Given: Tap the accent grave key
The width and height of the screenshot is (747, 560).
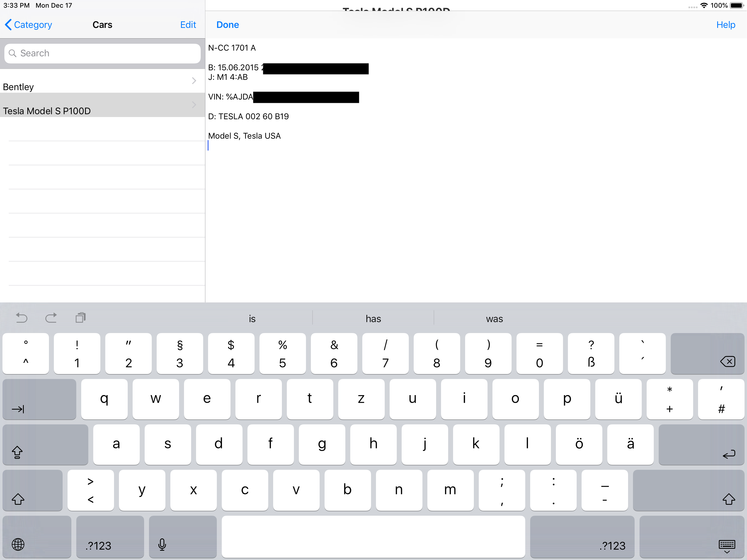Looking at the screenshot, I should (643, 354).
